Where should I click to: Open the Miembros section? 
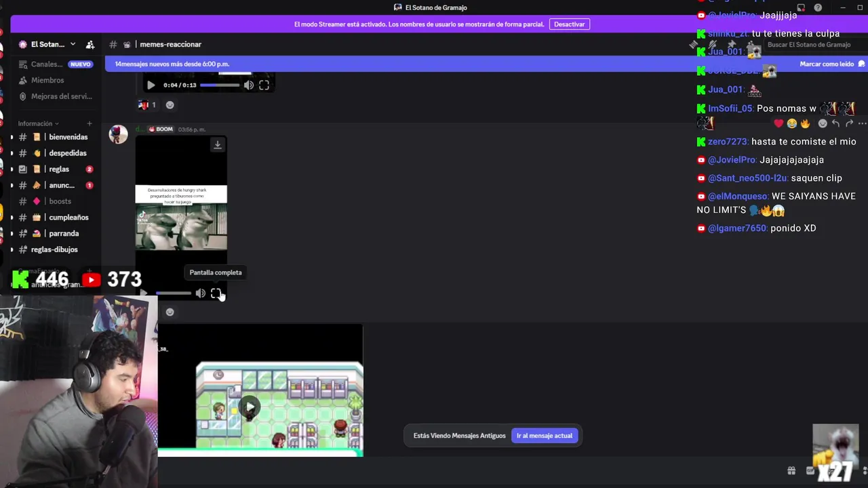(47, 80)
